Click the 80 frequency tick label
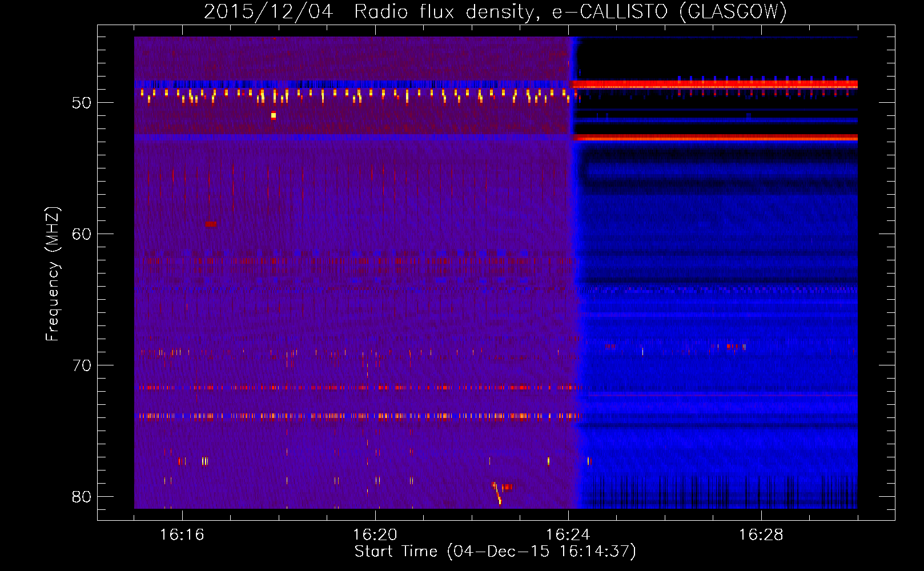924x571 pixels. (x=82, y=497)
